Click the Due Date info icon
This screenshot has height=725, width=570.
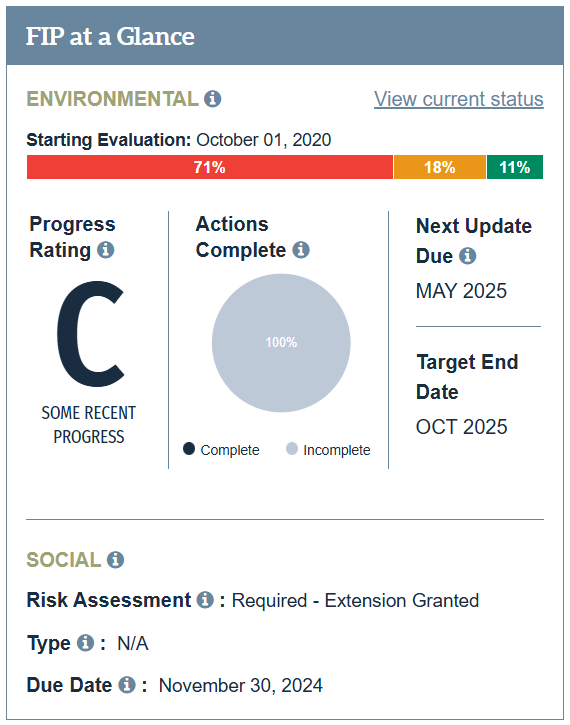coord(127,685)
